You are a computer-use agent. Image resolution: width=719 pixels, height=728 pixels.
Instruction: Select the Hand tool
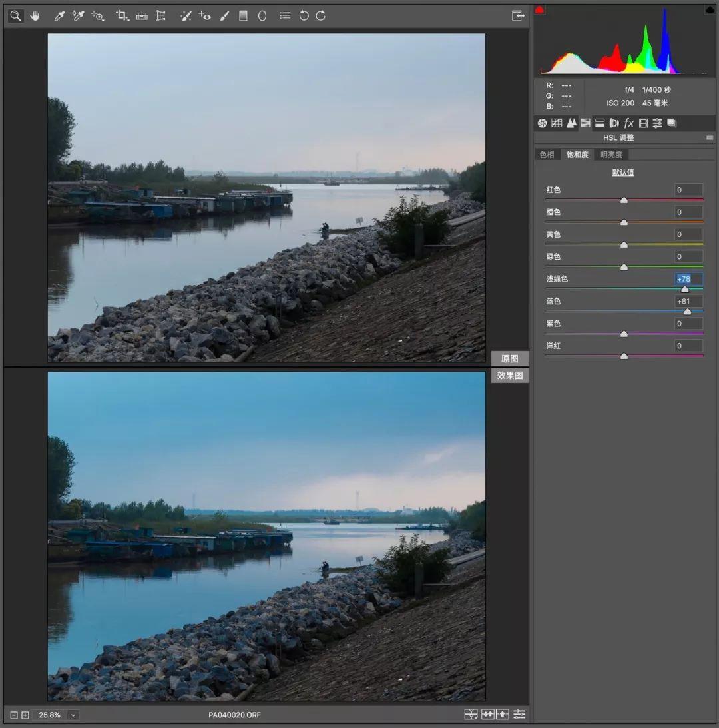(x=35, y=16)
